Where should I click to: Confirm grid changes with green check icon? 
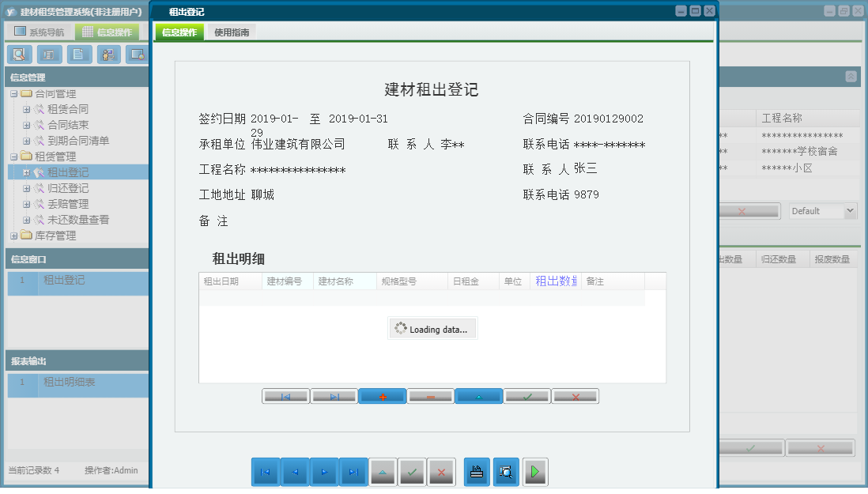(x=527, y=396)
